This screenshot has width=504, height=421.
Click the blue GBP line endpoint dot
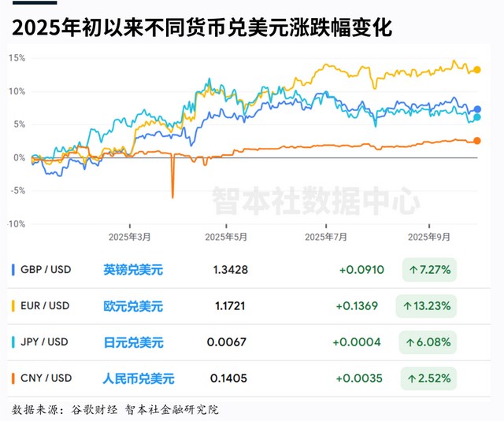477,109
